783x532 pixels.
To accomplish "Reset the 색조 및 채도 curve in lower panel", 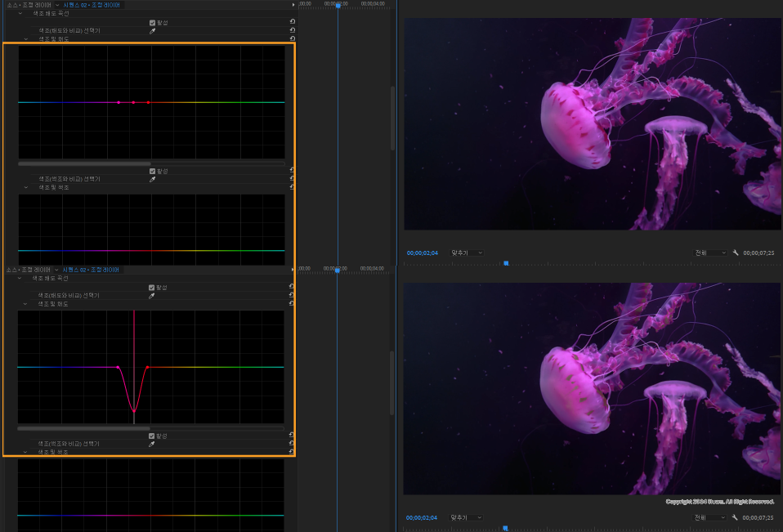I will [292, 303].
